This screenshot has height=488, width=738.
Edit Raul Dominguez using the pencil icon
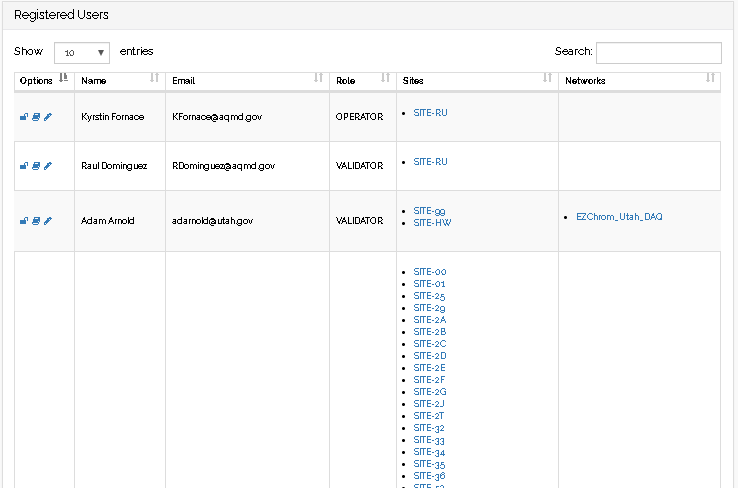click(x=47, y=166)
